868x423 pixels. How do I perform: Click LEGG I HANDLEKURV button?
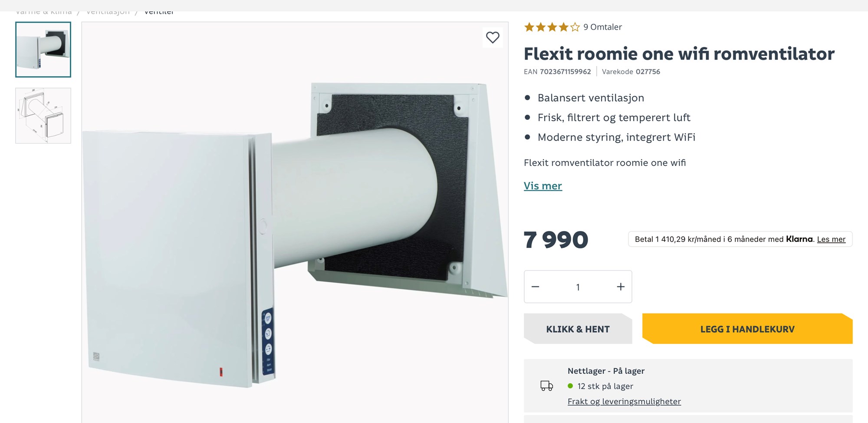747,329
